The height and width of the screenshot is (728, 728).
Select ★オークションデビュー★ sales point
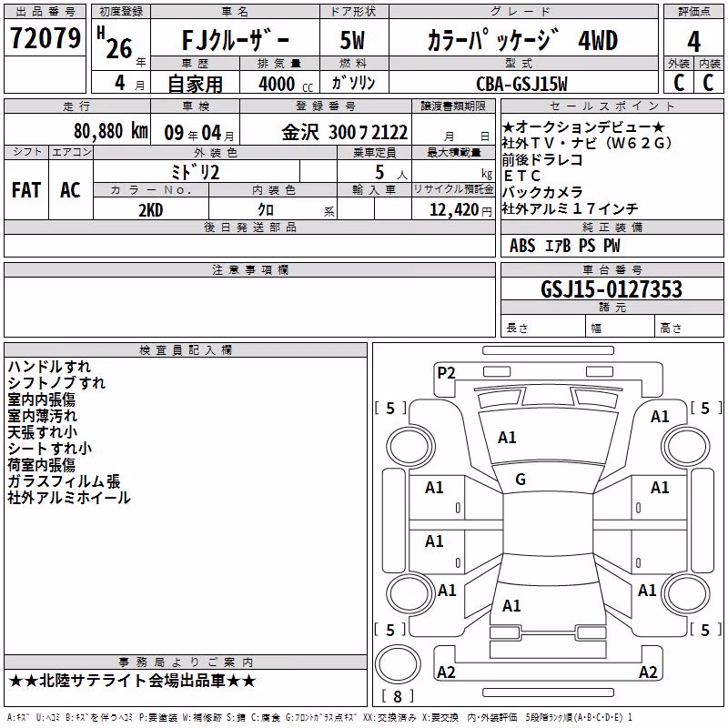(x=583, y=127)
